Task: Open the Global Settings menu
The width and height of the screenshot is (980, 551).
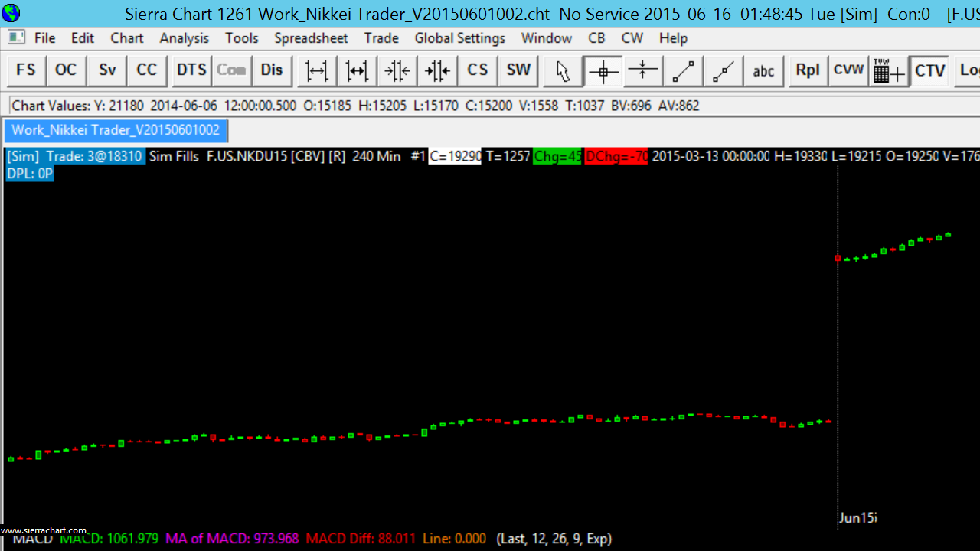Action: (460, 38)
